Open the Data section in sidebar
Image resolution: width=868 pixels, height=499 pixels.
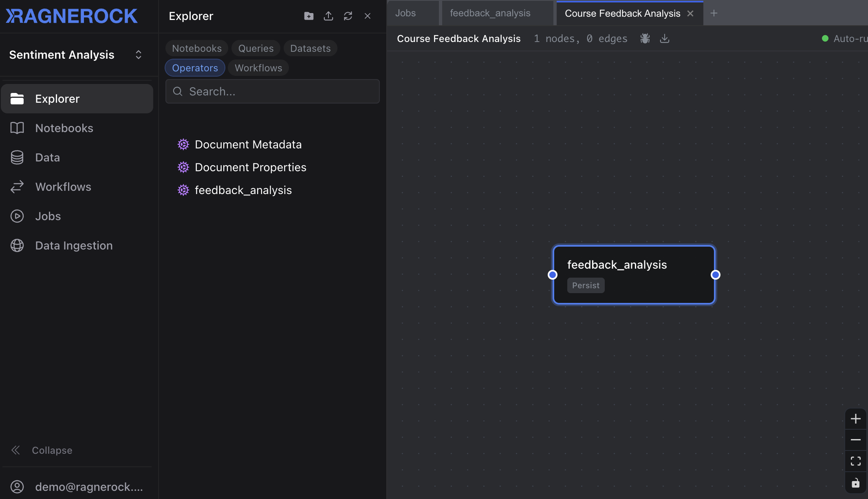(x=77, y=157)
